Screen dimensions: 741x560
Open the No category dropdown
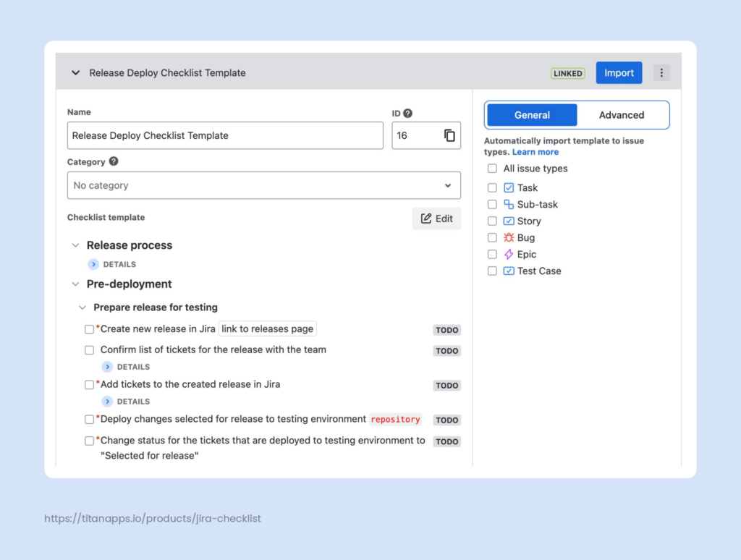click(263, 185)
